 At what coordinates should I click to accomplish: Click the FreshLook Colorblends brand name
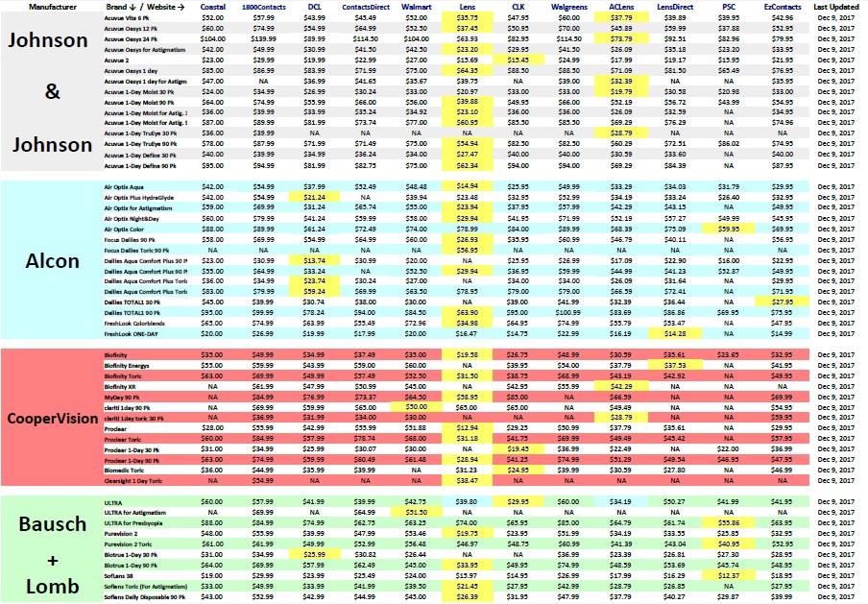[x=134, y=324]
